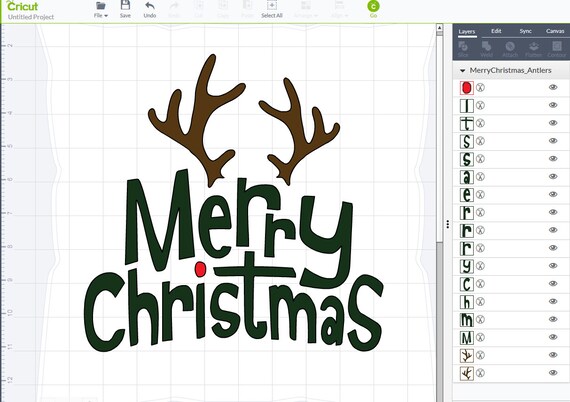Click cut line-type icon on letter h layer
The height and width of the screenshot is (402, 570).
click(480, 301)
